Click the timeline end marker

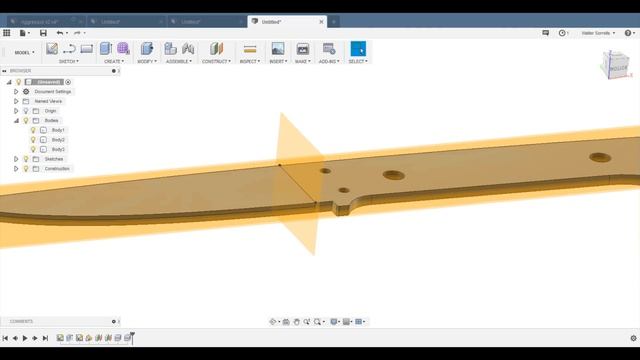coord(132,338)
